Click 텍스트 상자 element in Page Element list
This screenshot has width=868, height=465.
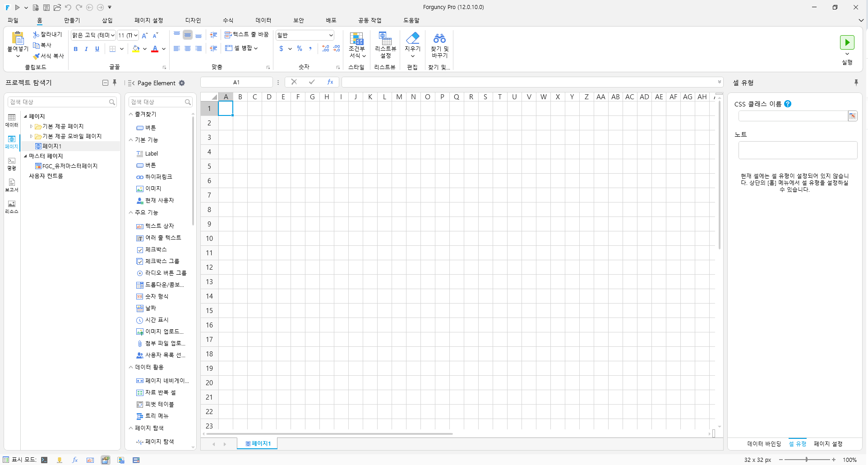(x=159, y=226)
